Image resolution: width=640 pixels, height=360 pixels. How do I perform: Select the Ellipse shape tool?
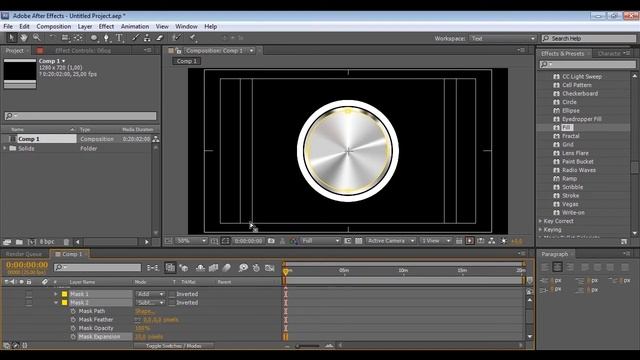click(x=94, y=38)
